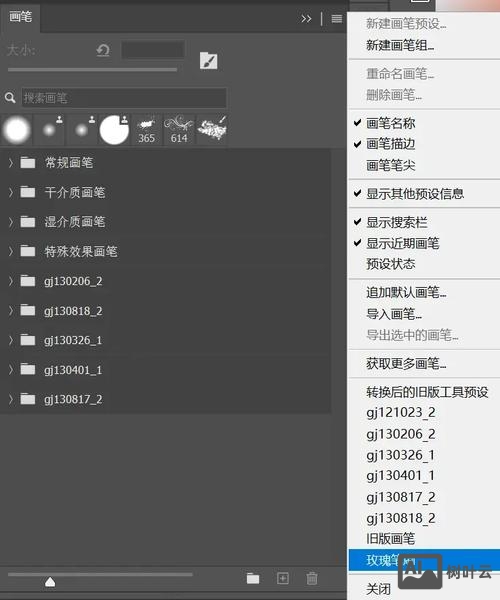Click the gj130818_2 group folder icon
500x600 pixels.
click(28, 310)
